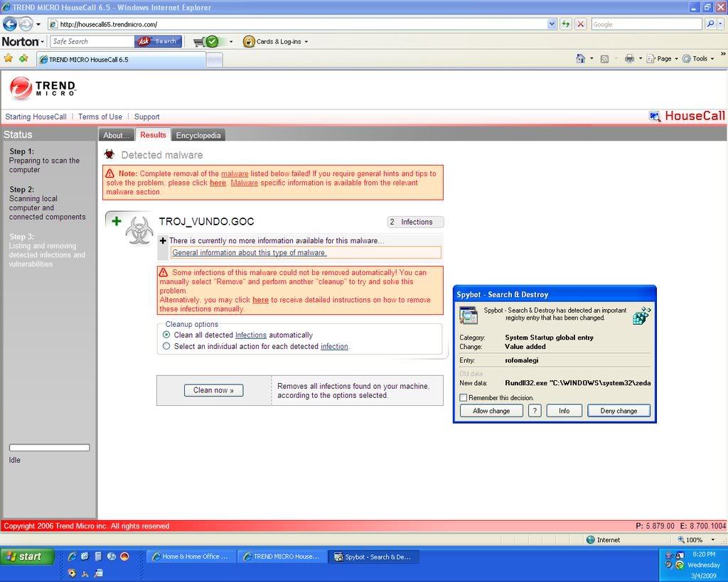Click the Google search magnifier icon
The image size is (728, 582).
tap(710, 24)
